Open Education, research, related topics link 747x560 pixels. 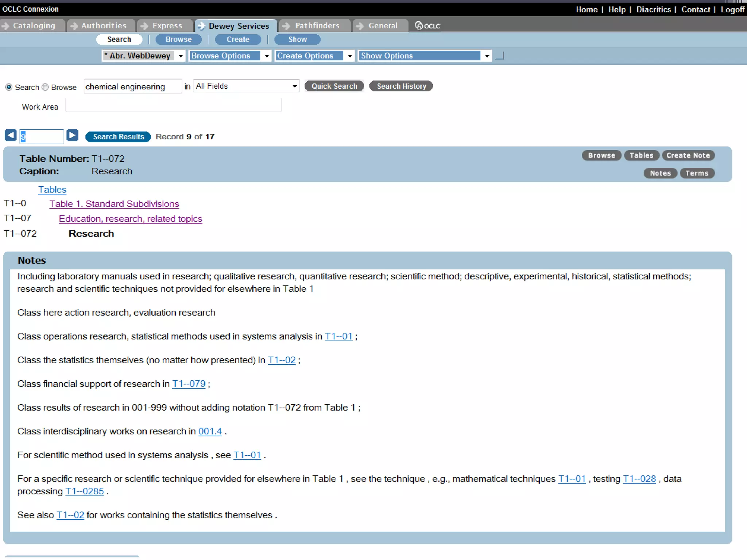(x=130, y=219)
